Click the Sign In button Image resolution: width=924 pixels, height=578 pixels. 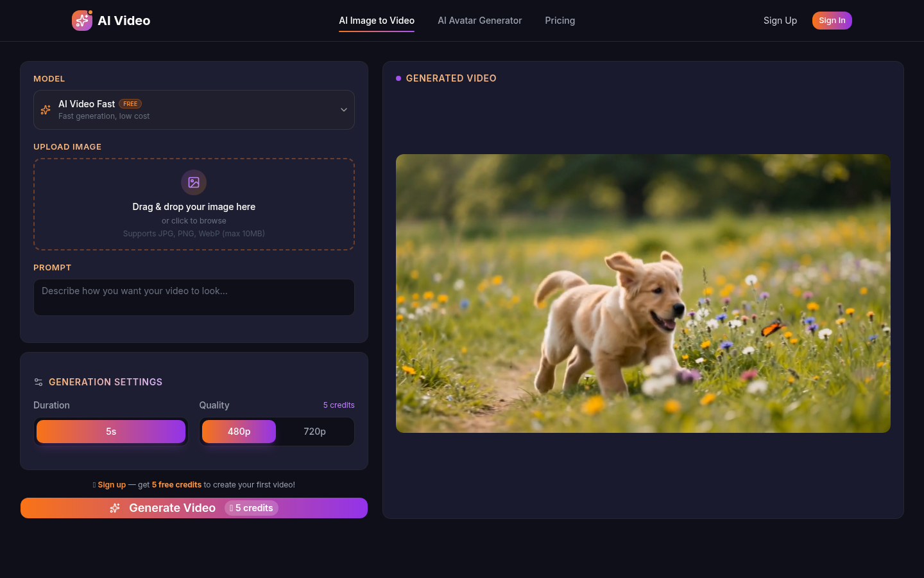832,21
